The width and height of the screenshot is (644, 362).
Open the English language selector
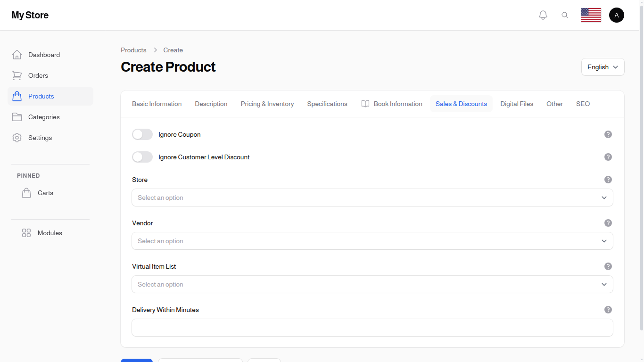603,67
